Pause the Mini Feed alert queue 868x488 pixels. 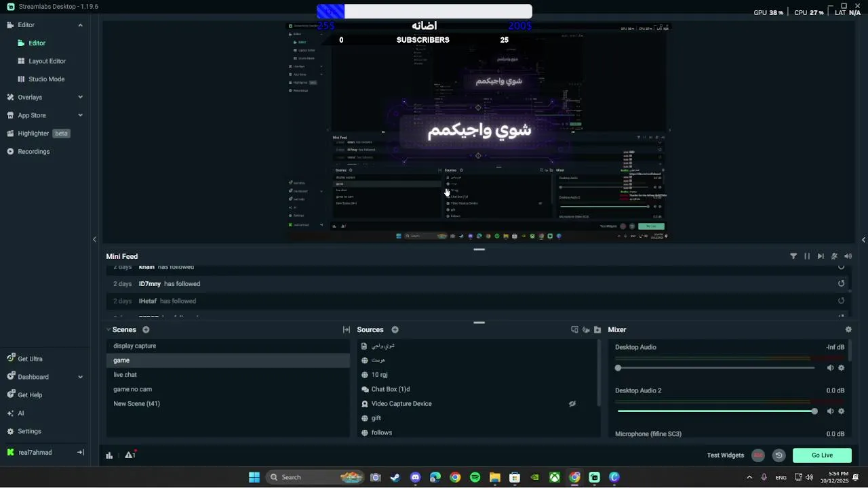[x=807, y=256]
